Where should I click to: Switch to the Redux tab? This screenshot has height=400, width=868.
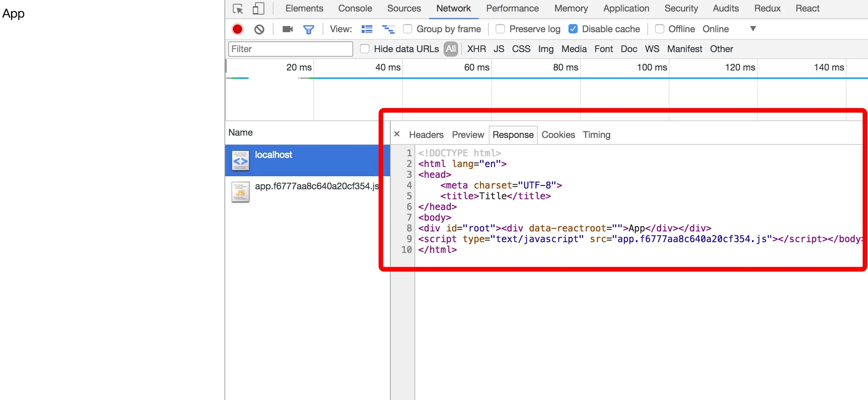tap(767, 8)
